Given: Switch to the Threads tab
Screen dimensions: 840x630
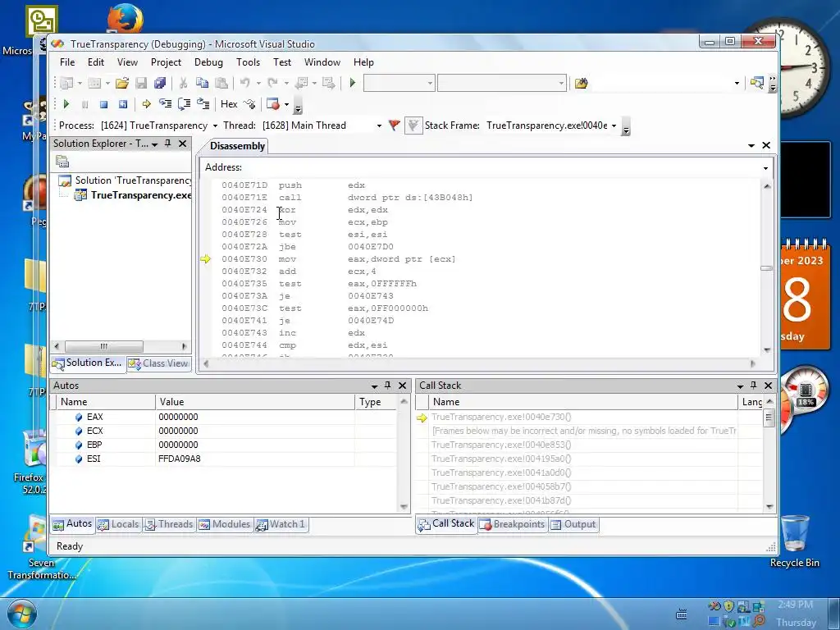Looking at the screenshot, I should pyautogui.click(x=169, y=524).
